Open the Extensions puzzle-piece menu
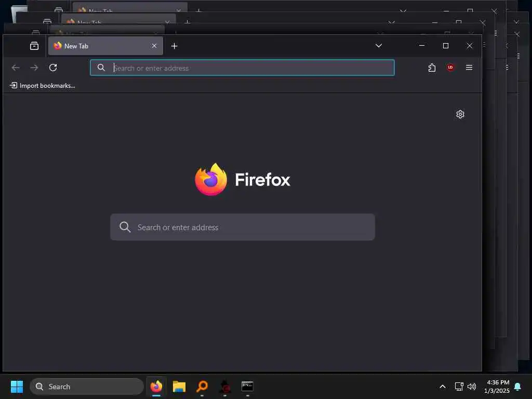The width and height of the screenshot is (532, 399). click(x=432, y=68)
